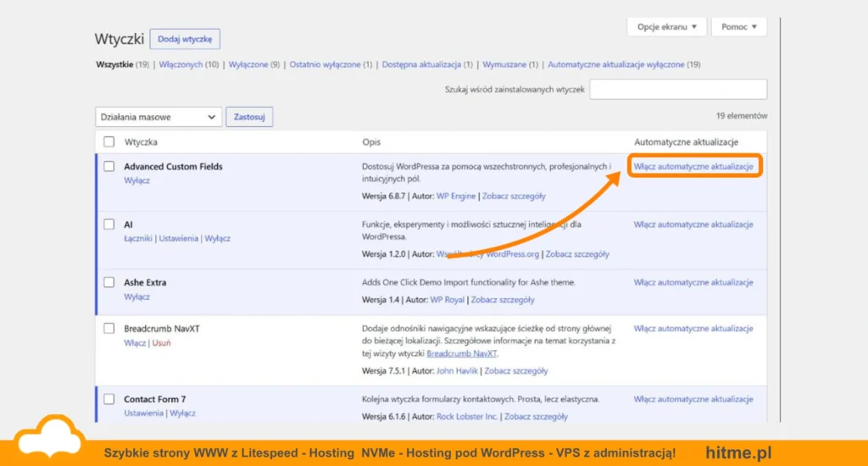Open the Rock Lobster Inc. author link
The image size is (868, 466).
(467, 417)
